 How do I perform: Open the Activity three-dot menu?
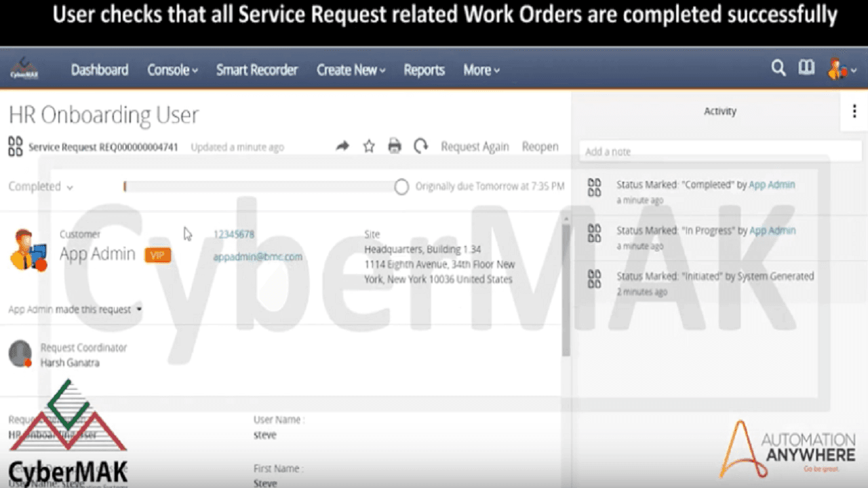[854, 111]
